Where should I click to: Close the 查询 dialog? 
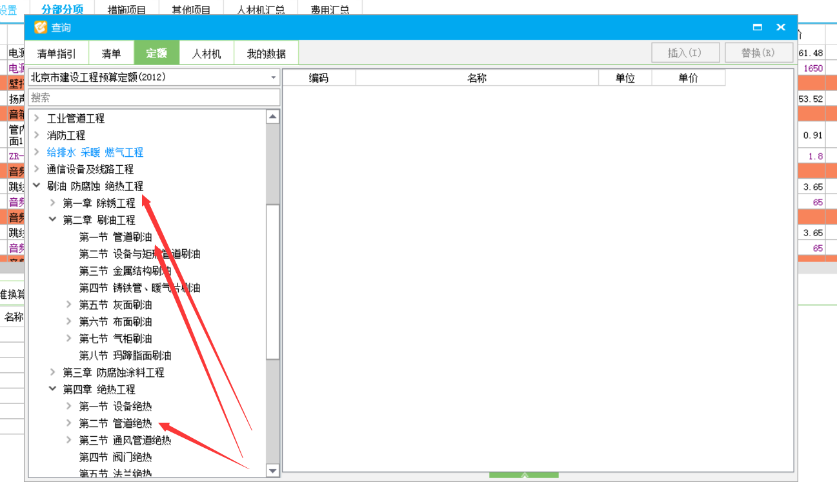point(781,28)
